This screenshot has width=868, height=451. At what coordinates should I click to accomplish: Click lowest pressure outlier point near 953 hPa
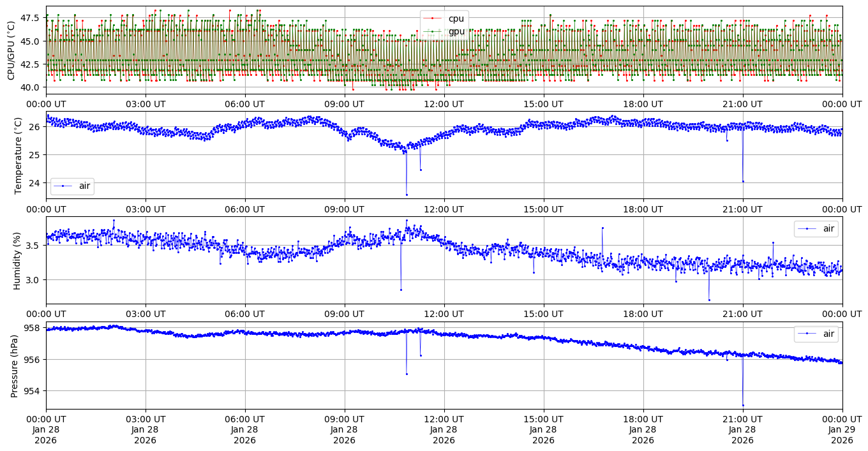coord(743,405)
